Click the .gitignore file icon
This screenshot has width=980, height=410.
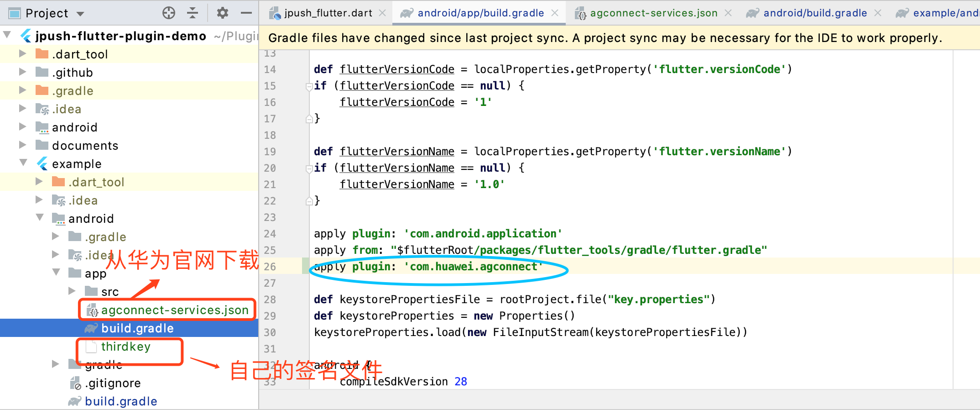(x=75, y=383)
